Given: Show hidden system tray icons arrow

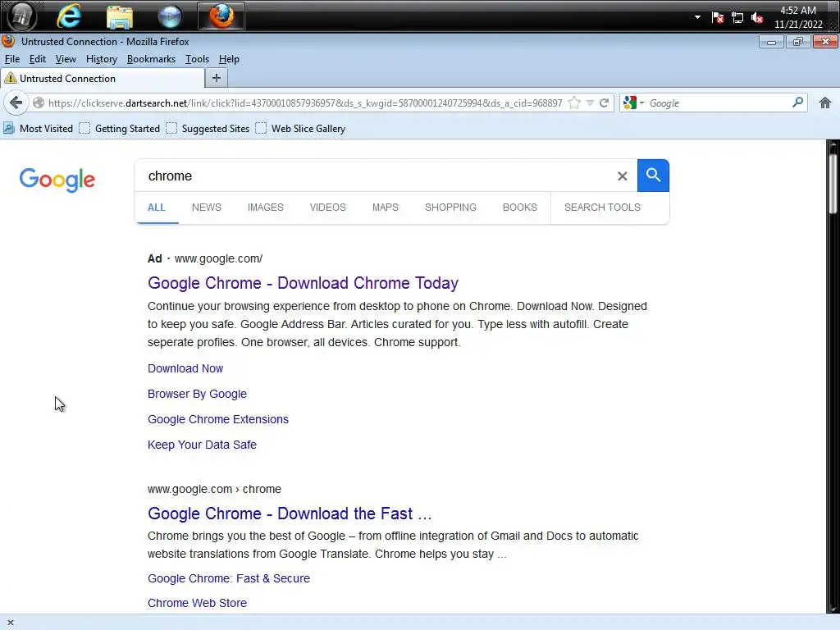Looking at the screenshot, I should tap(697, 17).
